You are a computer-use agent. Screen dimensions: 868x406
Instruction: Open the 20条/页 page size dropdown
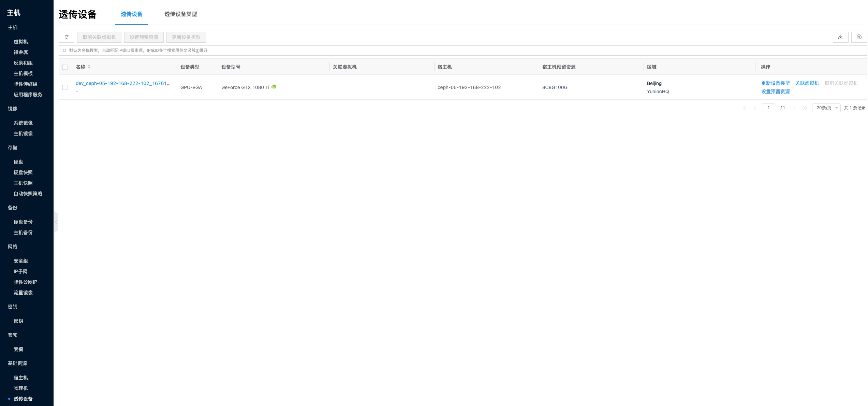pyautogui.click(x=826, y=108)
